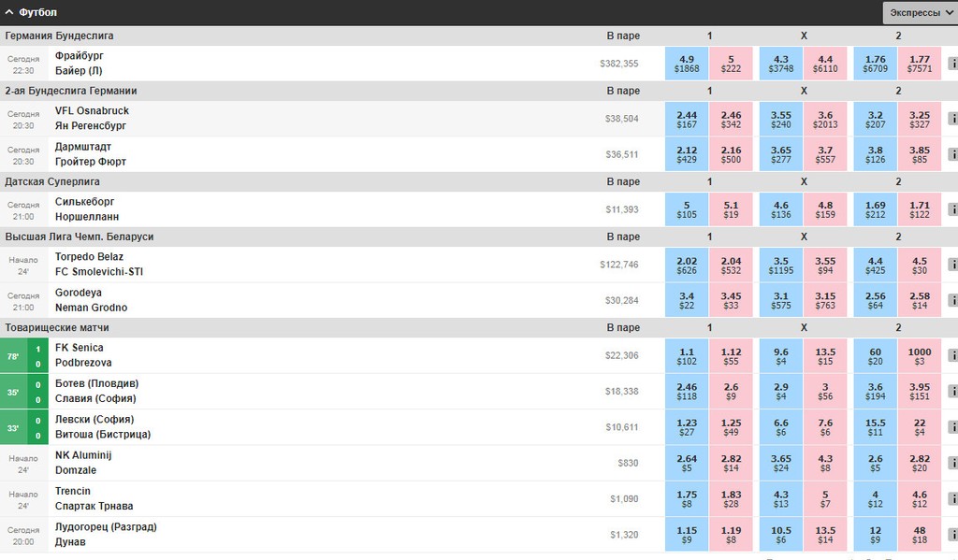Click info icon for Torpedo Belaz row
Viewport: 958px width, 560px height.
(x=952, y=265)
